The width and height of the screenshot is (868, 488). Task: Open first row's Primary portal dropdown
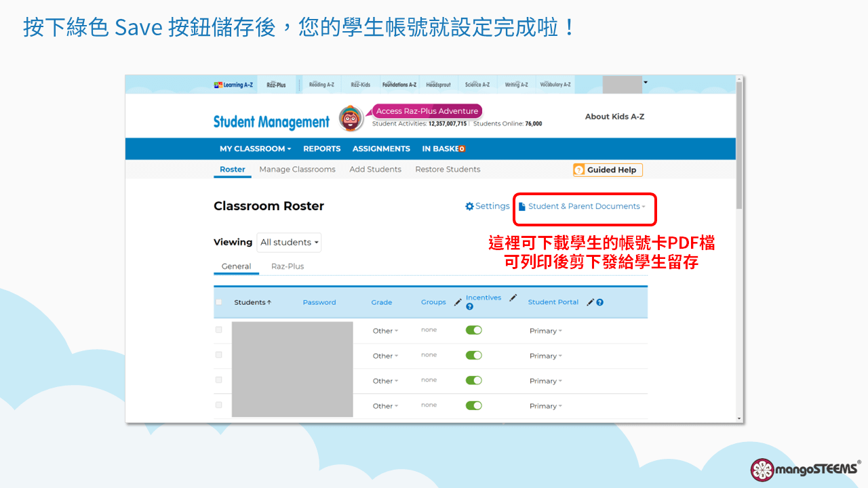[546, 331]
